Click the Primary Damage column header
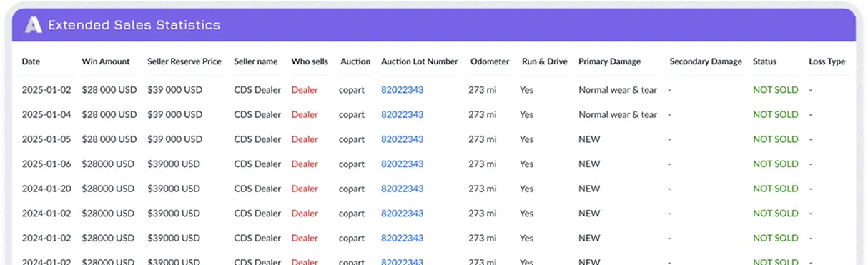This screenshot has height=265, width=868. click(x=609, y=61)
